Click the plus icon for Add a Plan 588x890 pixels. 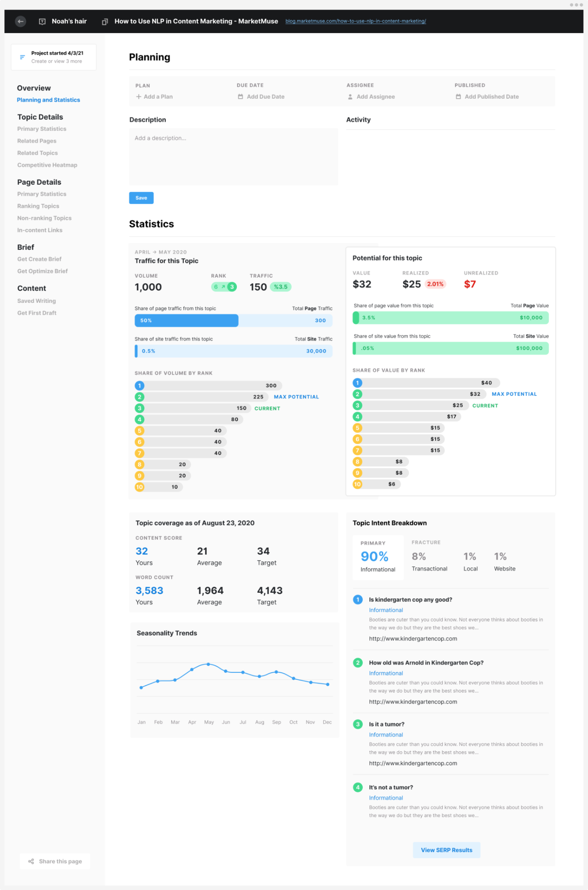(x=139, y=96)
